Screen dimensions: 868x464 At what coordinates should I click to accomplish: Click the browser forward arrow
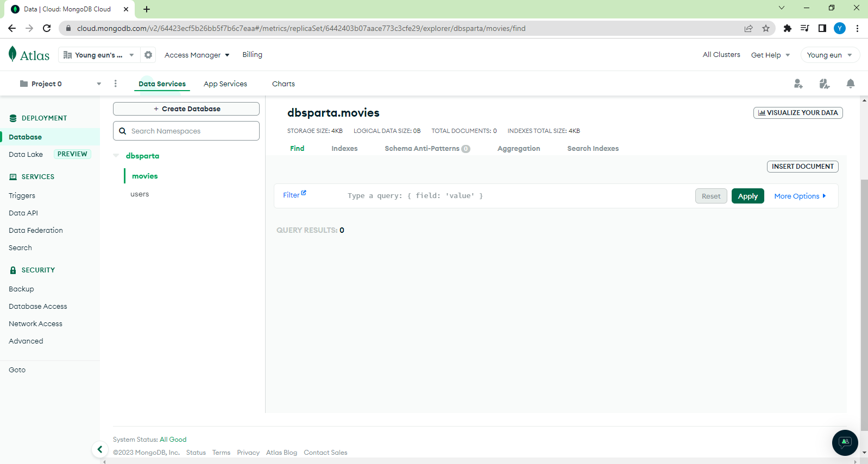(29, 28)
